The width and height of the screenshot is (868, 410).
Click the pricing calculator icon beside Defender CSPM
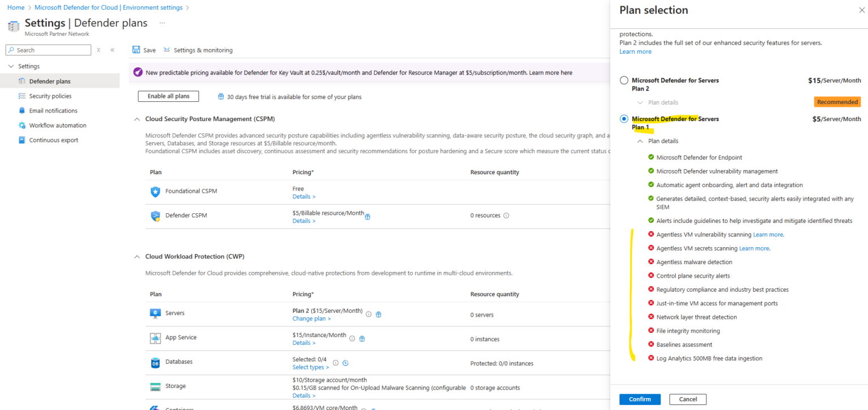pos(368,217)
